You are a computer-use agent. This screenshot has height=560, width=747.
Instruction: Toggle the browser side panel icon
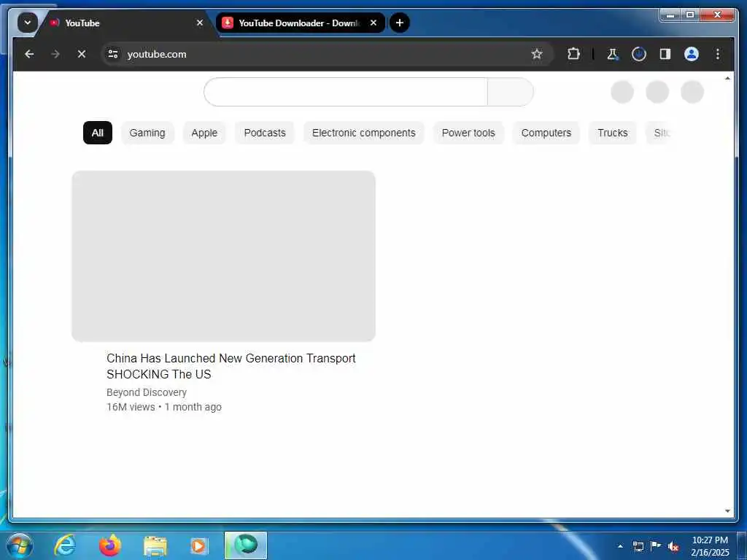click(x=665, y=54)
